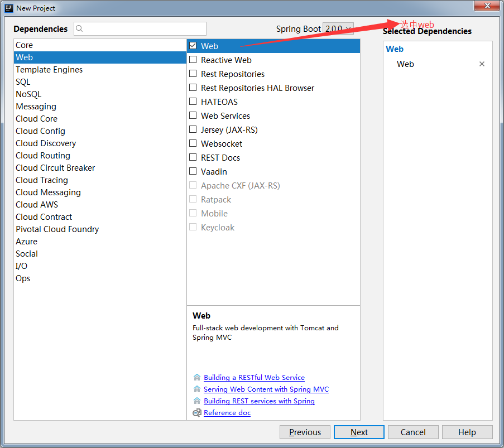Check the Rest Repositories checkbox
This screenshot has height=448, width=504.
click(x=193, y=74)
